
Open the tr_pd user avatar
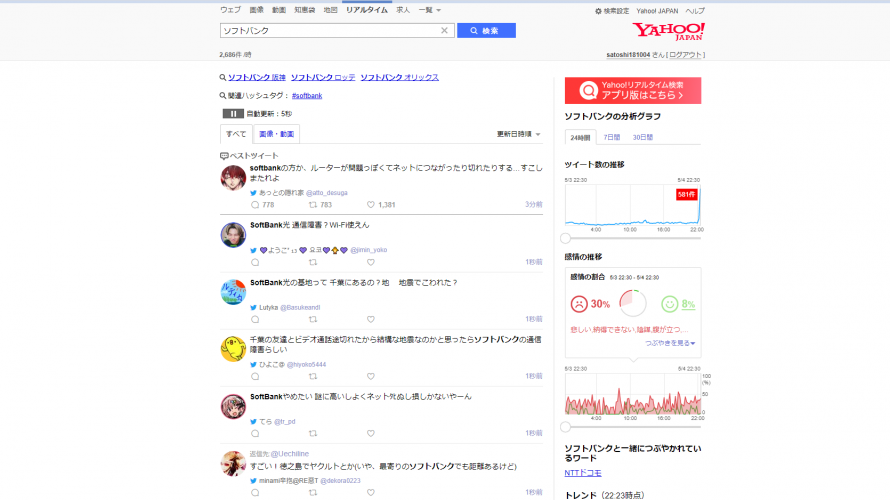pyautogui.click(x=233, y=406)
